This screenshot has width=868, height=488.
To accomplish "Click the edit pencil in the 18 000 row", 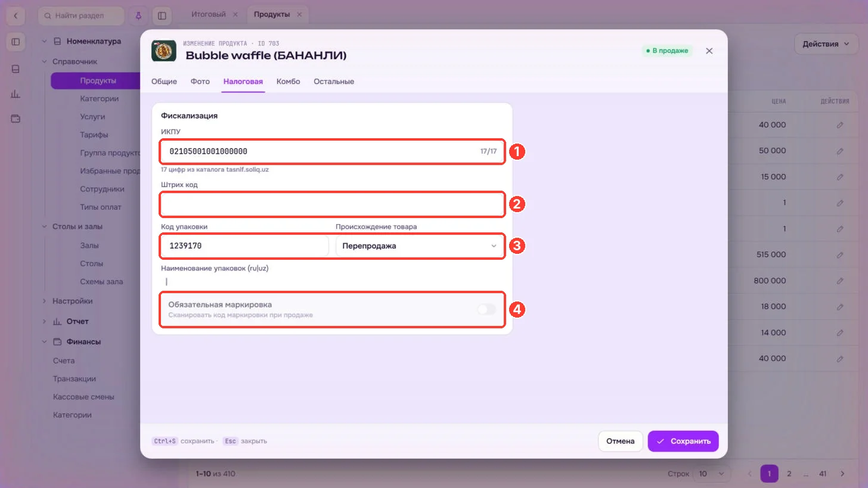I will [x=840, y=307].
